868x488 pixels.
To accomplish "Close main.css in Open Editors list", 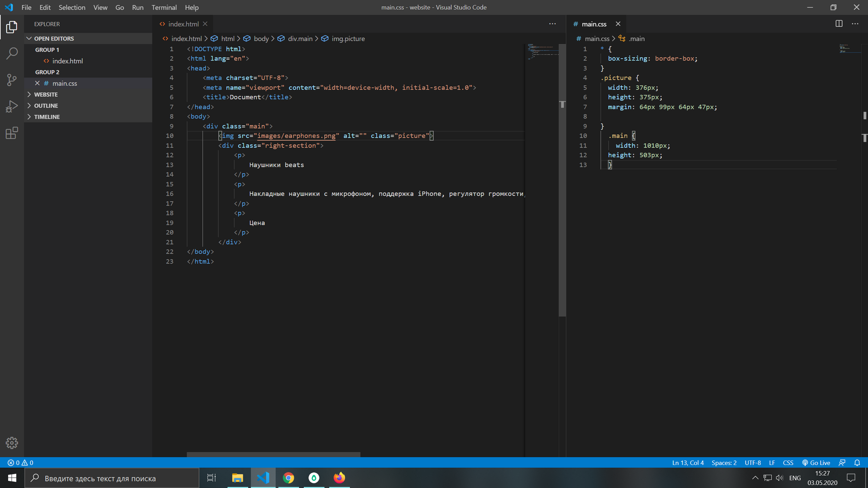I will tap(38, 83).
